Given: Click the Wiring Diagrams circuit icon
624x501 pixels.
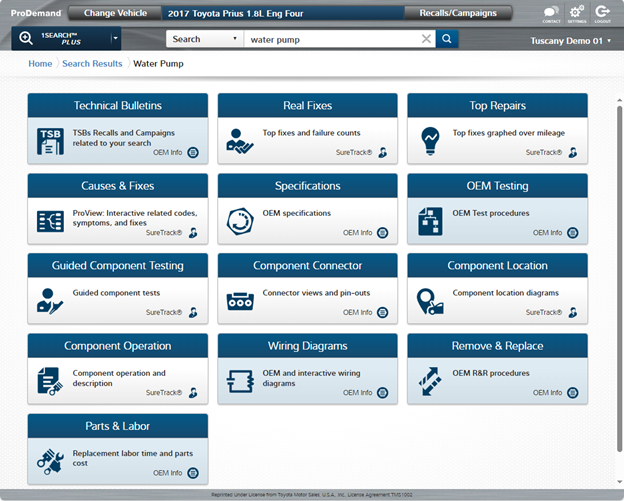Looking at the screenshot, I should click(240, 380).
